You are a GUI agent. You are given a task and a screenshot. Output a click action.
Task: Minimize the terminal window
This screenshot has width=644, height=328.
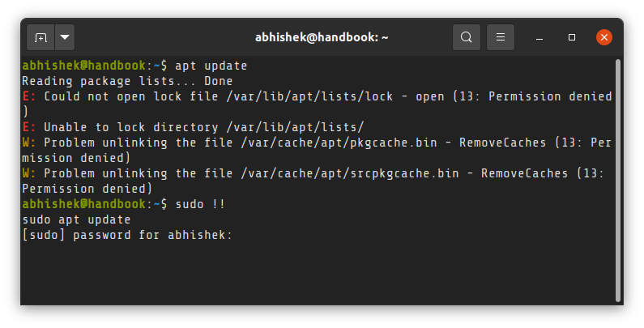click(x=540, y=38)
